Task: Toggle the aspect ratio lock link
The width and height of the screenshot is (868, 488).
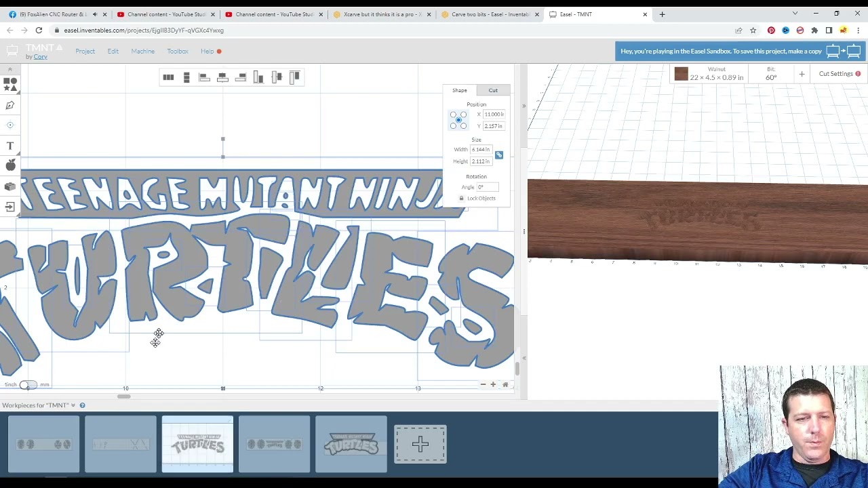Action: [499, 155]
